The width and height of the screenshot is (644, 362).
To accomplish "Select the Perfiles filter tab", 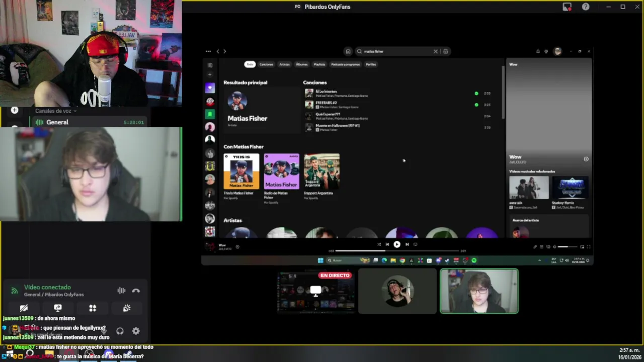I will (x=371, y=64).
